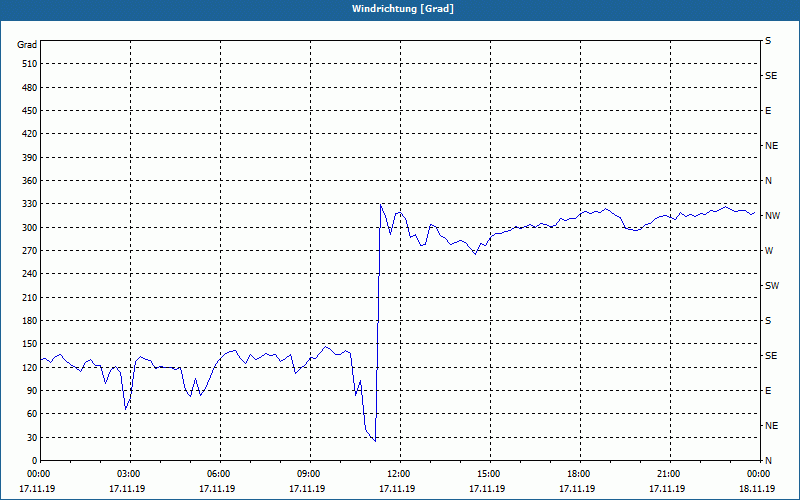Click compass label "SE" beside the 480 gridline
The height and width of the screenshot is (500, 800).
tap(771, 76)
